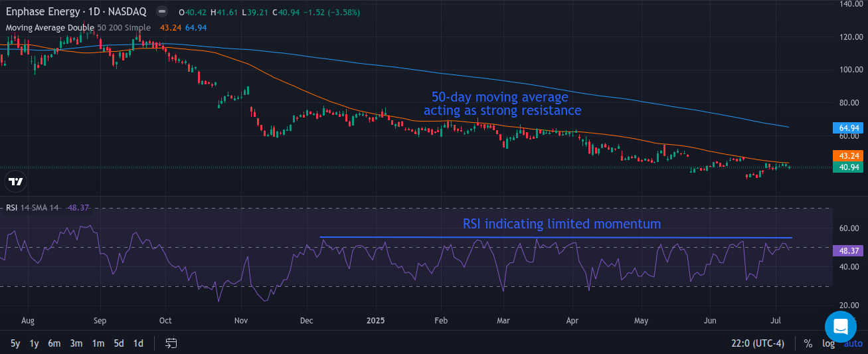
Task: Click the Aug label on time axis
Action: pos(27,320)
